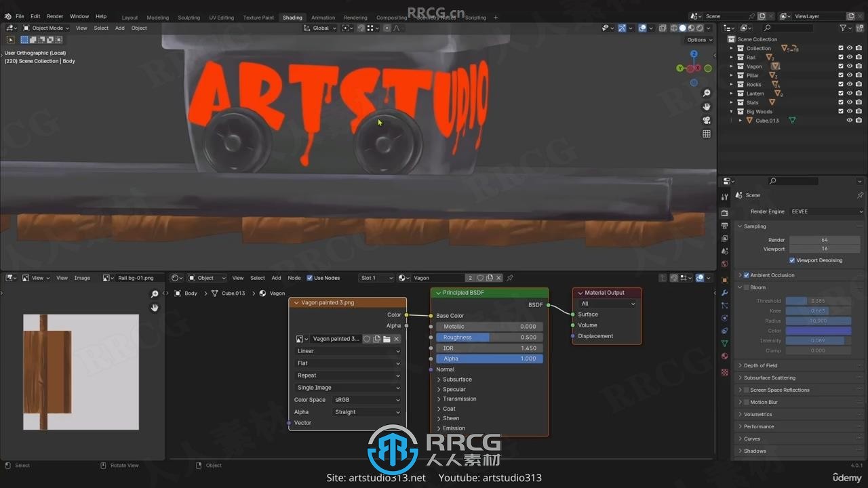Viewport: 868px width, 488px height.
Task: Hide the Rail collection in viewport
Action: (849, 58)
